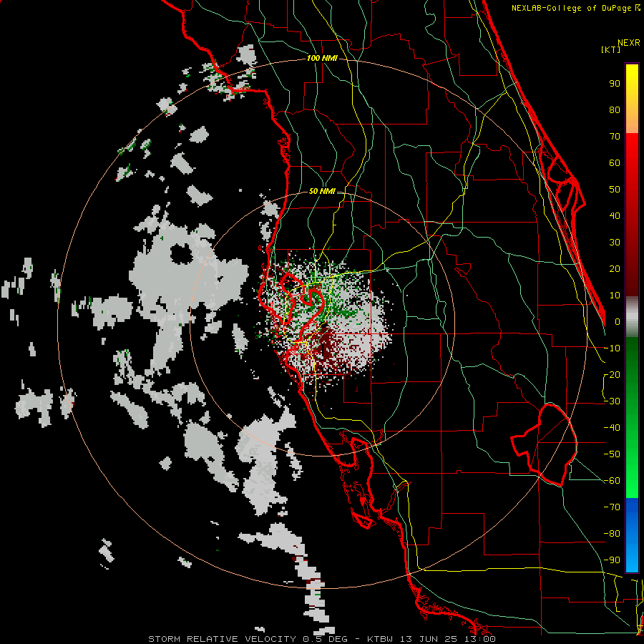Click the -60 scale value
The width and height of the screenshot is (644, 644).
[x=612, y=481]
